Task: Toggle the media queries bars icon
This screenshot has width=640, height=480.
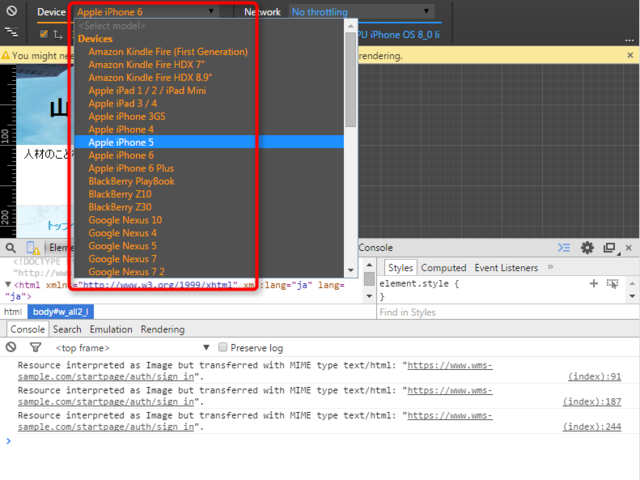Action: pyautogui.click(x=11, y=32)
